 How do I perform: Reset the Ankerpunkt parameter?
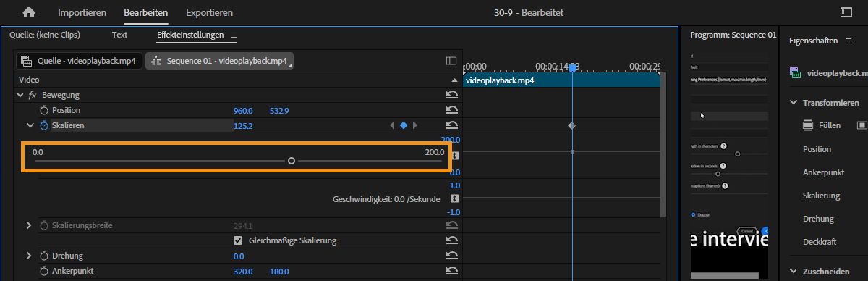tap(452, 271)
